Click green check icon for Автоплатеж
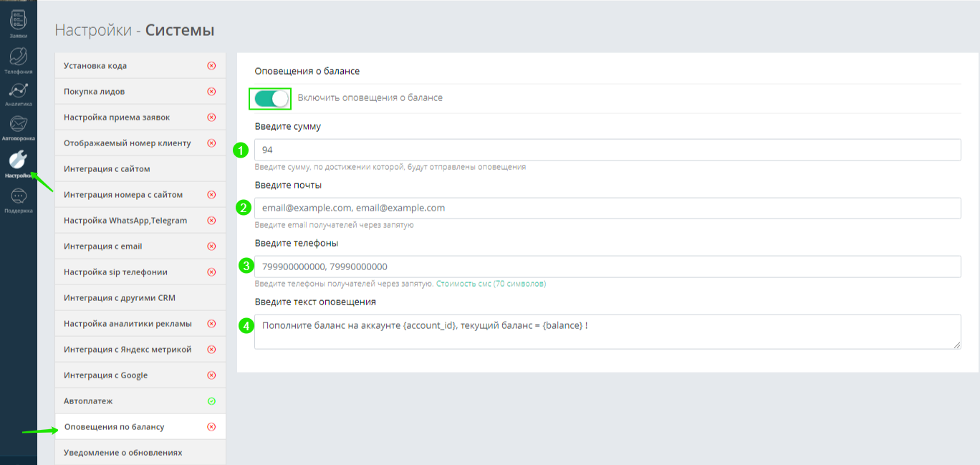The image size is (980, 465). (211, 401)
